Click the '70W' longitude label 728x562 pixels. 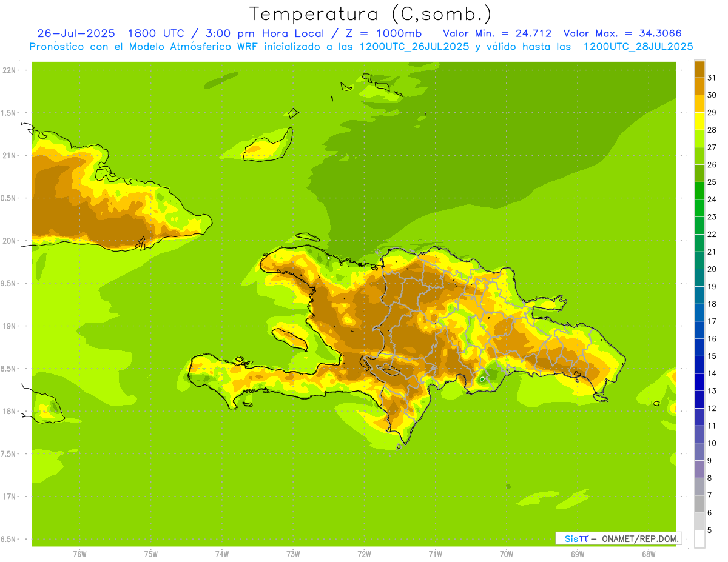point(507,554)
